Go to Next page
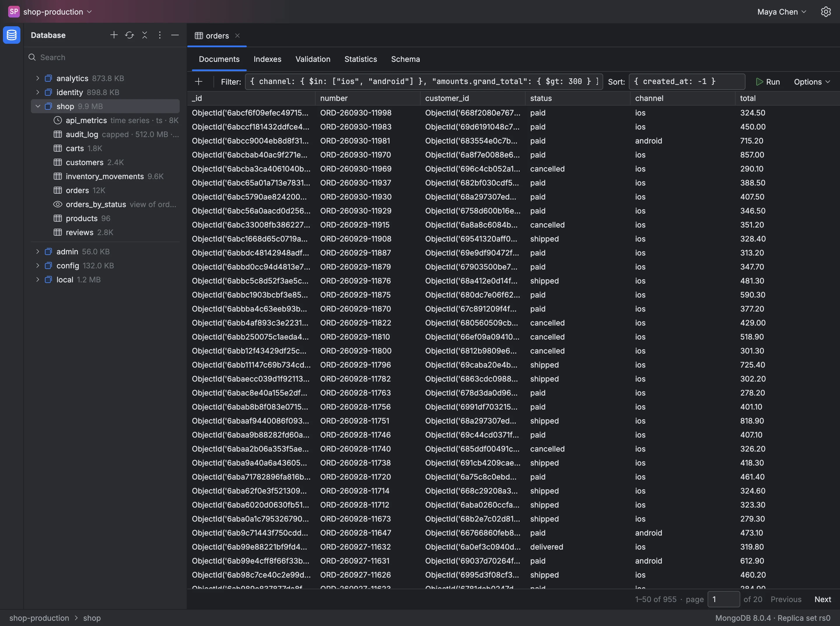This screenshot has width=840, height=626. (822, 599)
